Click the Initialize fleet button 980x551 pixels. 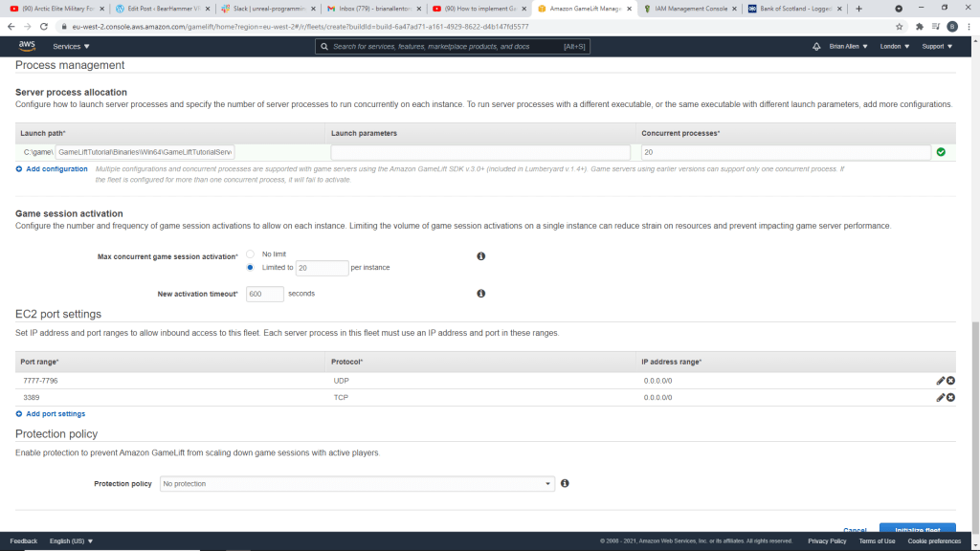(917, 529)
